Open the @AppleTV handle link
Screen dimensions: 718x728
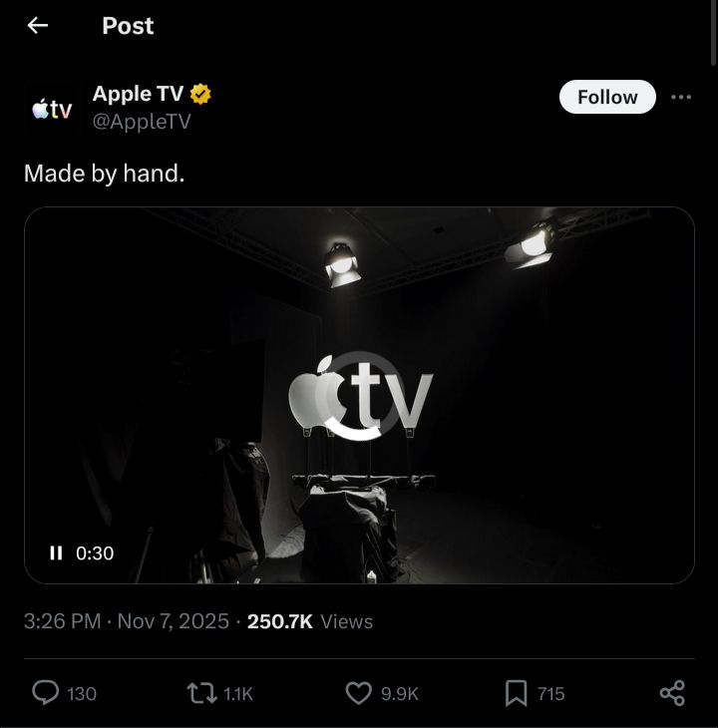(142, 122)
